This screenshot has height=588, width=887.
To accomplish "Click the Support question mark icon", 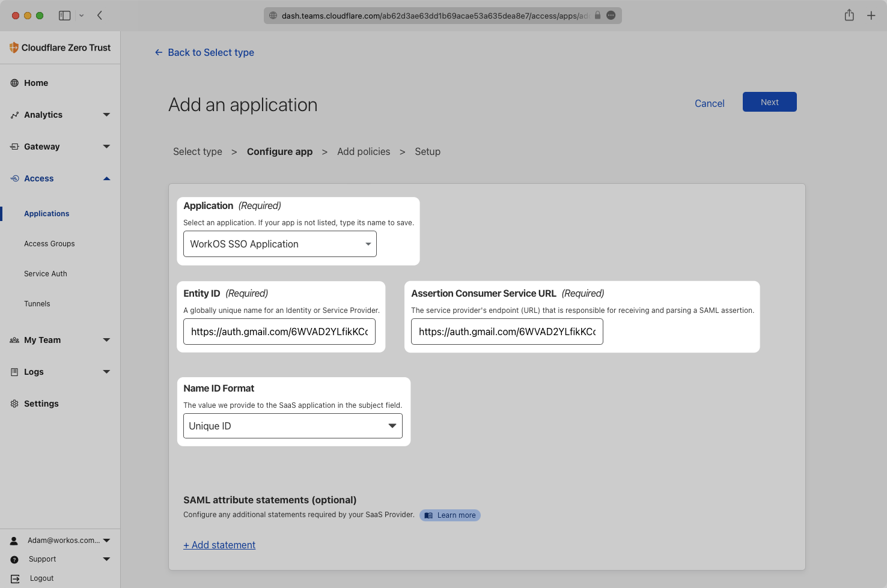I will [x=14, y=559].
